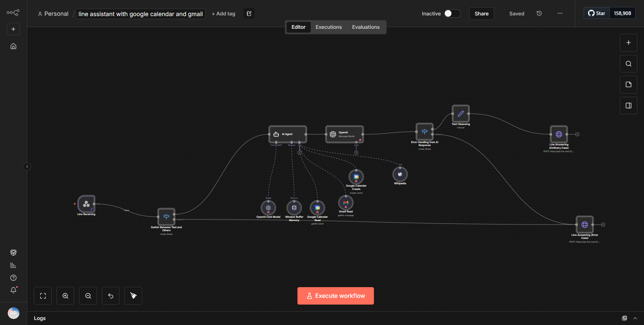
Task: Expand the left sidebar with the chevron
Action: click(x=27, y=167)
